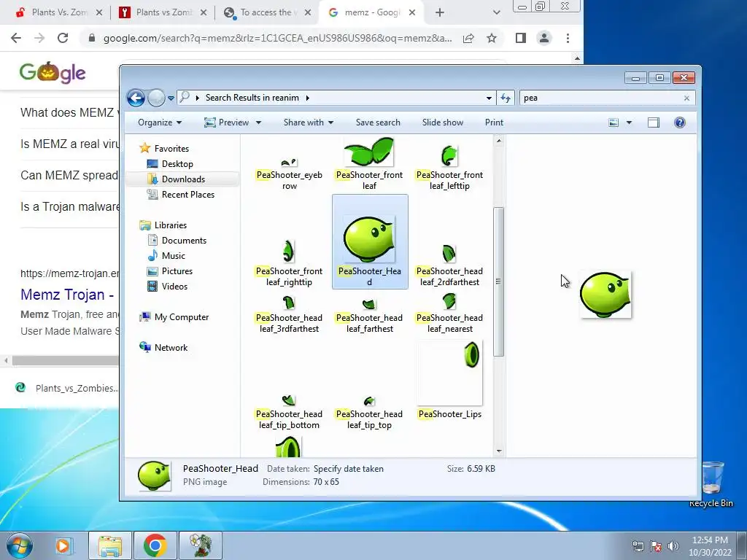Click file list scrollbar up arrow
The height and width of the screenshot is (560, 747).
[x=499, y=141]
